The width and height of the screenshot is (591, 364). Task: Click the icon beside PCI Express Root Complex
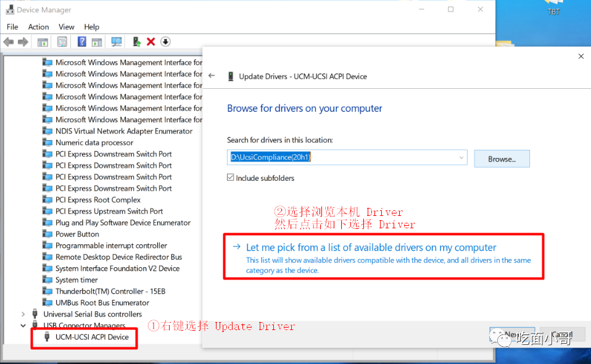point(47,200)
